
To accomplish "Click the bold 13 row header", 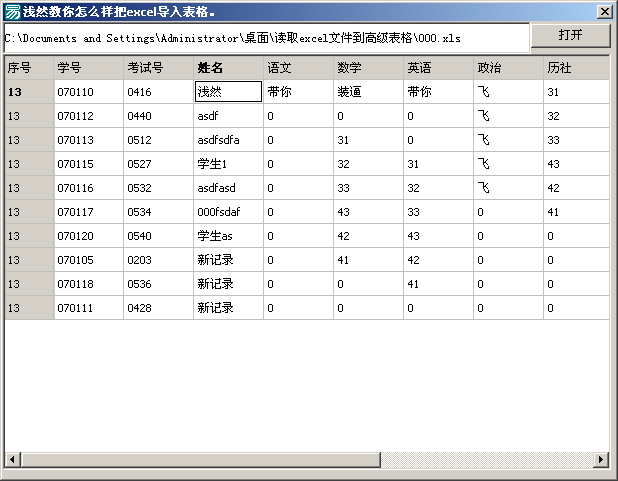I will [x=29, y=92].
